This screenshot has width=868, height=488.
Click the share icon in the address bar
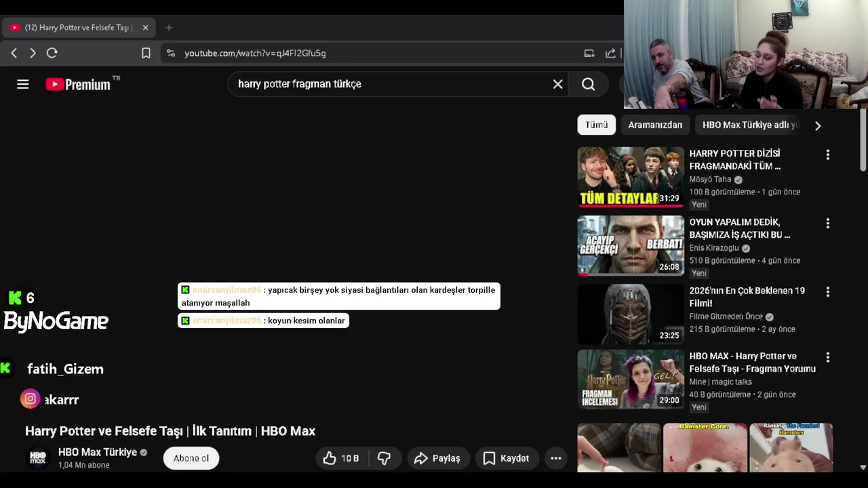(611, 53)
